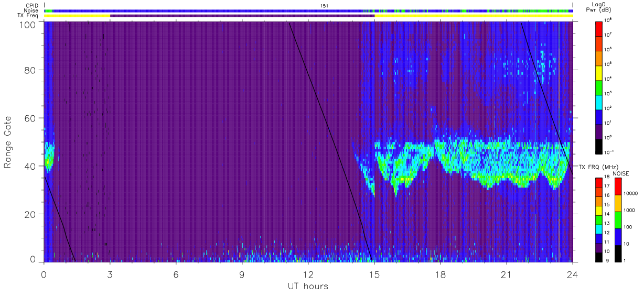Click the NOISE legend title
The width and height of the screenshot is (644, 297).
point(620,173)
